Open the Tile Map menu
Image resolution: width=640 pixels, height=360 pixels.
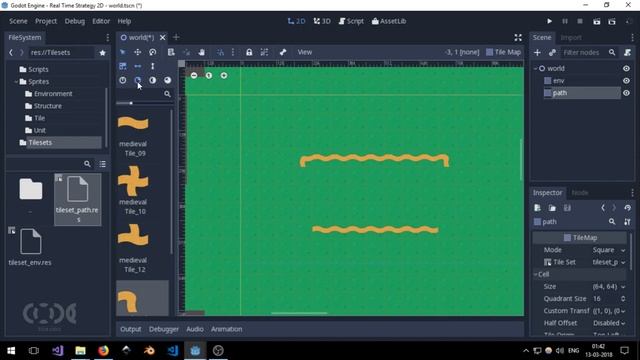pyautogui.click(x=504, y=52)
